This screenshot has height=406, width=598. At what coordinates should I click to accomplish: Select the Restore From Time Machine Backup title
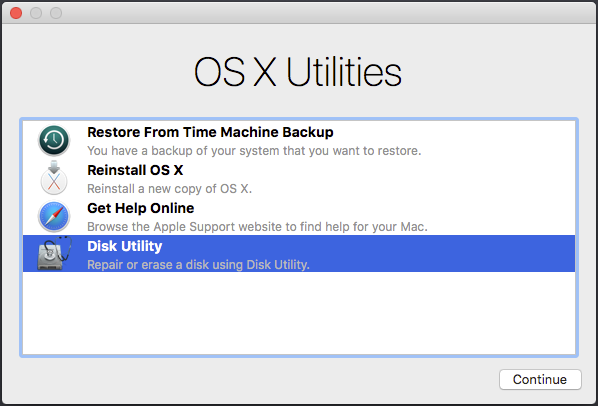[x=210, y=132]
